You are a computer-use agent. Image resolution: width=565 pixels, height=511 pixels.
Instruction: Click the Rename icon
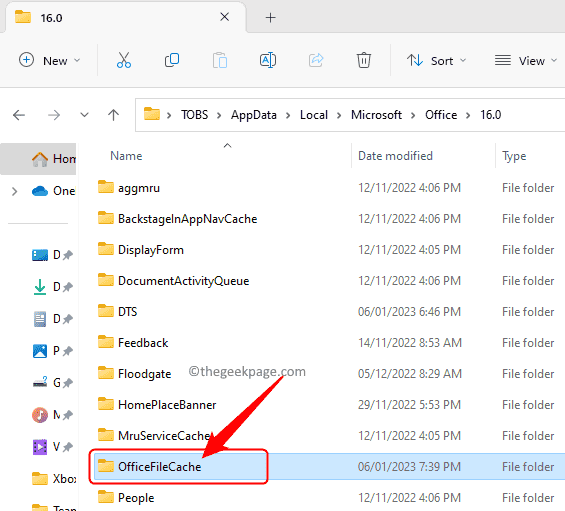point(268,60)
